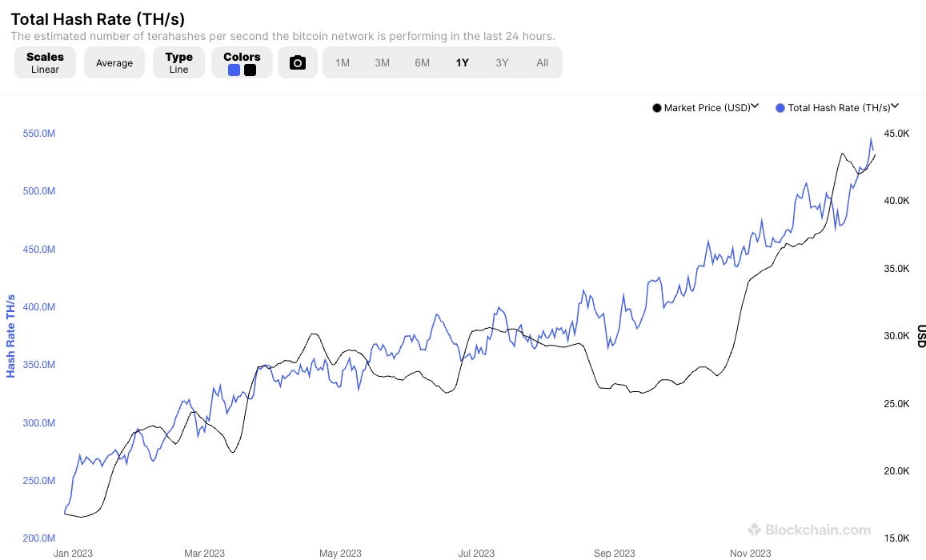Select the All time range

point(542,62)
